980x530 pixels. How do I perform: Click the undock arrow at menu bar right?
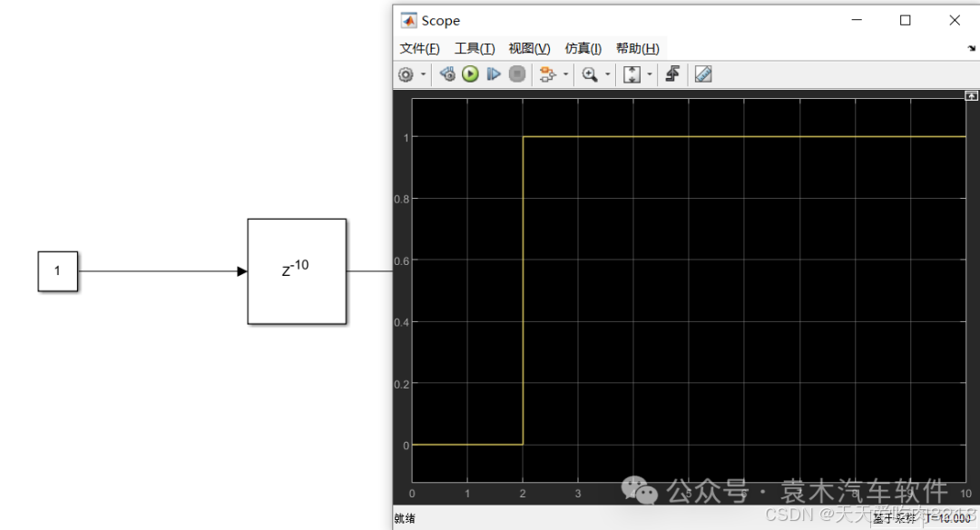pos(971,48)
